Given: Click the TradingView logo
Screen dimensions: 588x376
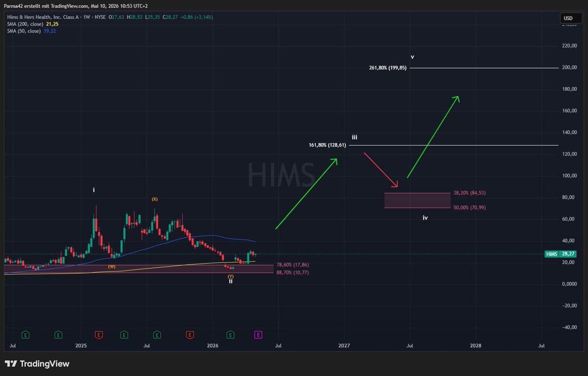Looking at the screenshot, I should [x=37, y=364].
